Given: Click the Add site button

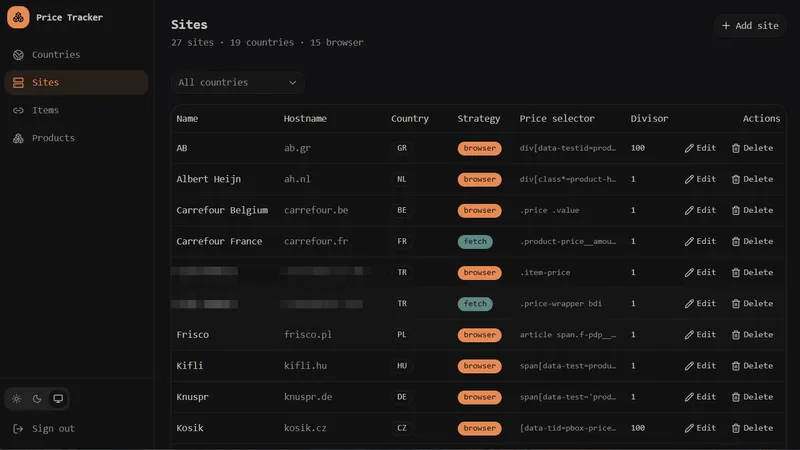Looking at the screenshot, I should 750,26.
